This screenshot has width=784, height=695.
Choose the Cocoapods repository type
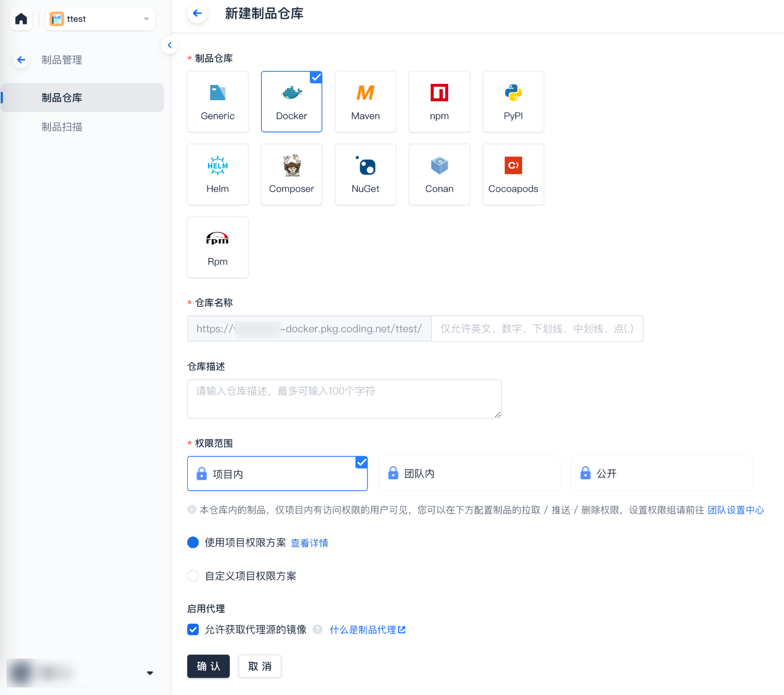[513, 174]
